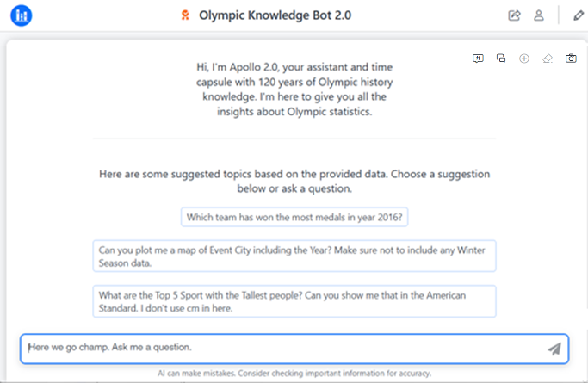Click the hashtag message bubble icon
Image resolution: width=588 pixels, height=383 pixels.
pyautogui.click(x=479, y=59)
